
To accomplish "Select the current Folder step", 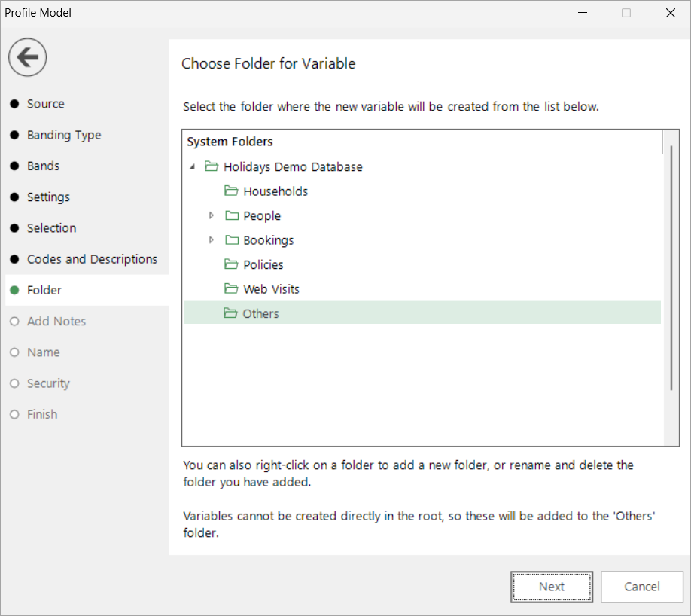I will click(x=87, y=290).
